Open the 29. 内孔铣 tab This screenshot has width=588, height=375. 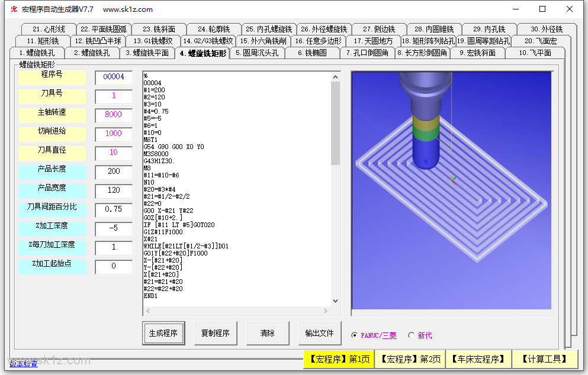coord(489,29)
